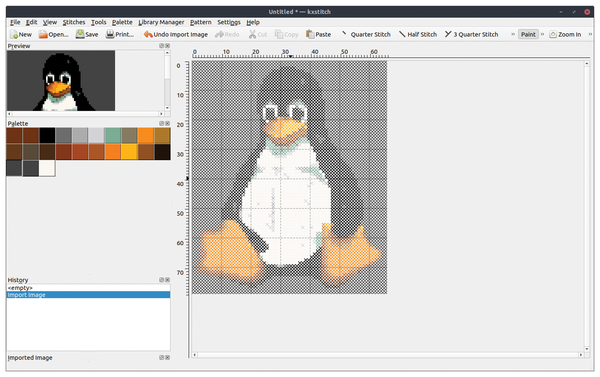Open the Library Manager menu
This screenshot has width=600, height=377.
click(x=161, y=22)
